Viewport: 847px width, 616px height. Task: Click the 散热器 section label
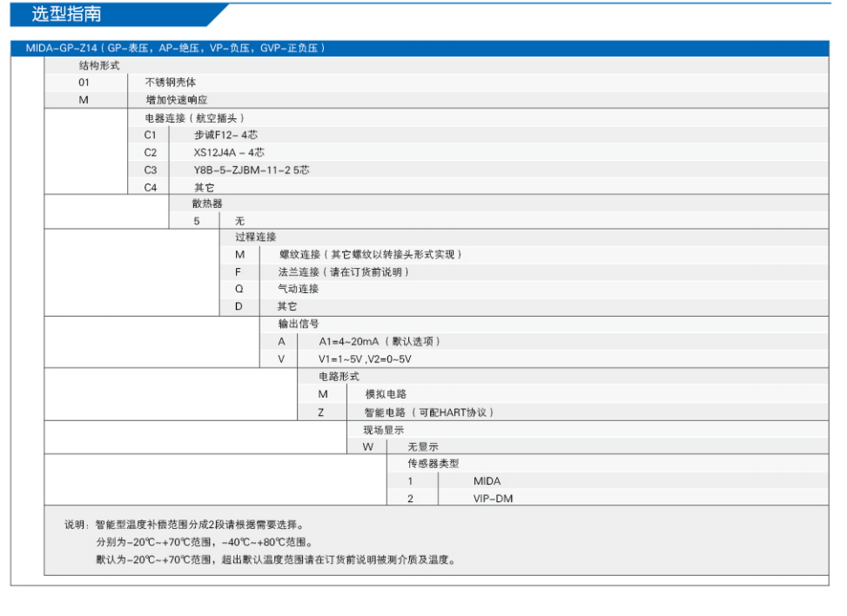(x=207, y=204)
